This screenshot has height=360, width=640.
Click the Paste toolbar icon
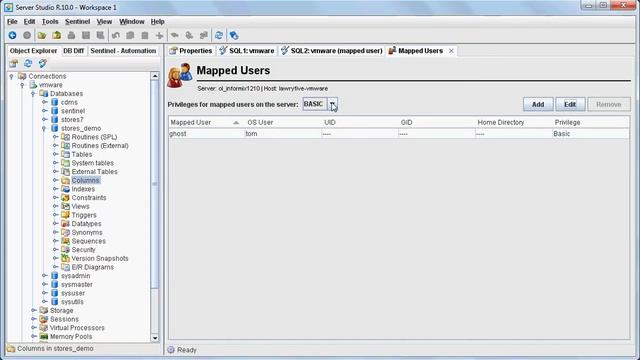click(144, 36)
